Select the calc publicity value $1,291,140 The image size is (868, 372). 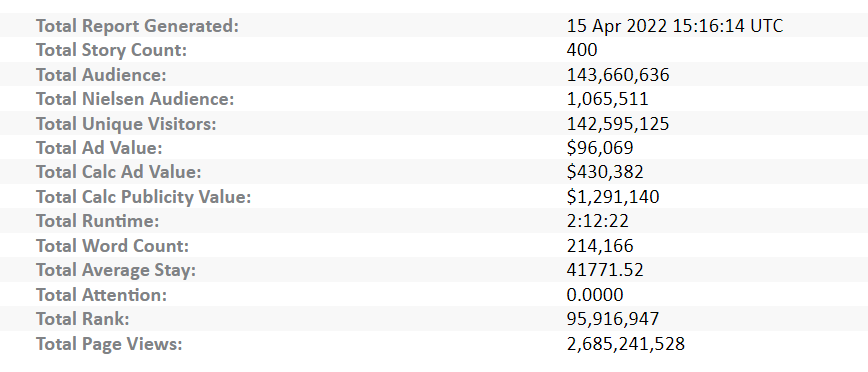tap(613, 197)
